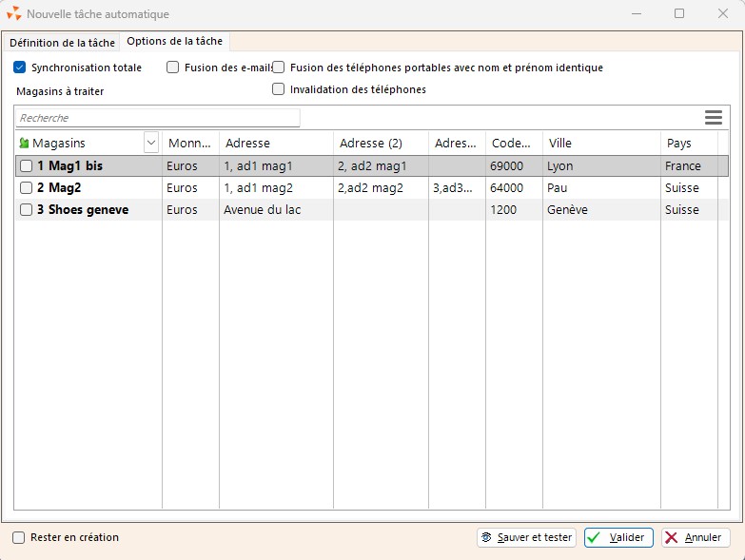This screenshot has width=745, height=560.
Task: Close the window with the X icon
Action: point(722,14)
